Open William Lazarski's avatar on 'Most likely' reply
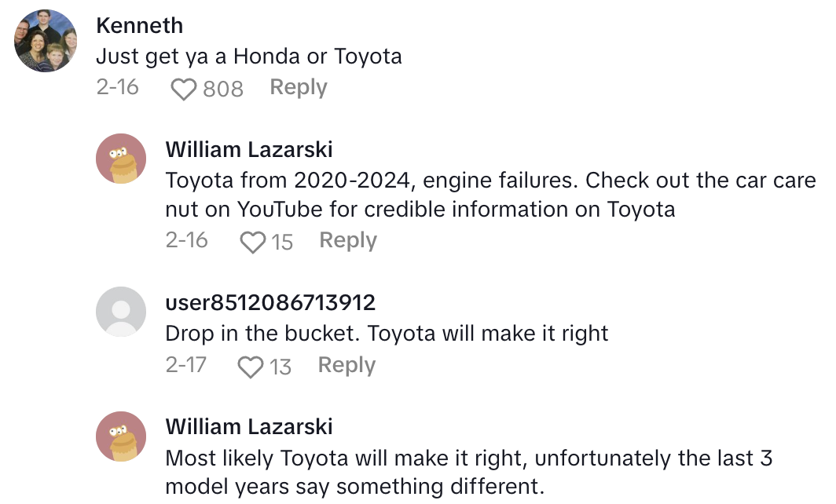This screenshot has width=836, height=504. tap(121, 436)
